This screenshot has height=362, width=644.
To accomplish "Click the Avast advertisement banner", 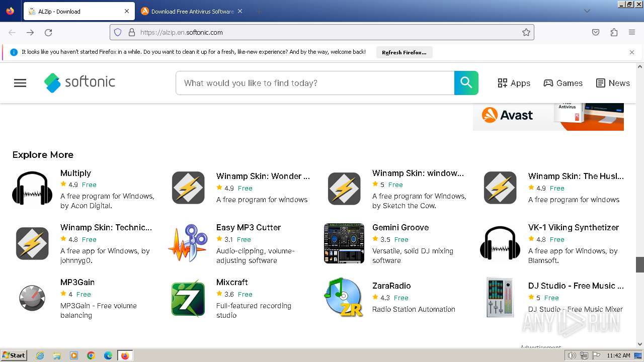I will click(x=548, y=117).
